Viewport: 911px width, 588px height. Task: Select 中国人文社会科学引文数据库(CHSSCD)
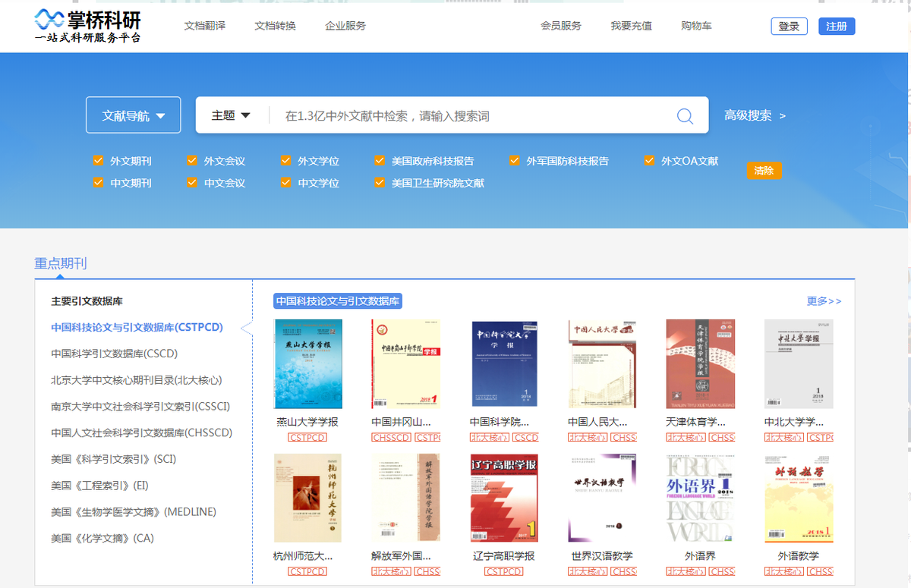coord(141,433)
